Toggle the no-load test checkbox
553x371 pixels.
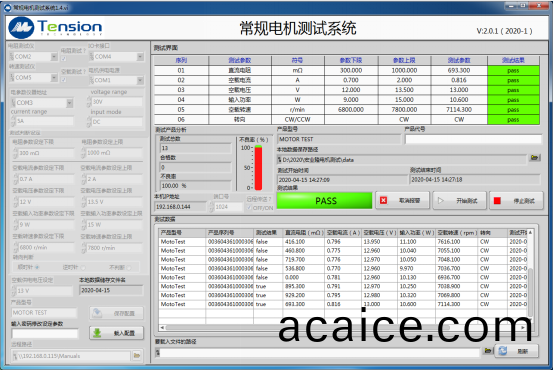click(x=64, y=80)
